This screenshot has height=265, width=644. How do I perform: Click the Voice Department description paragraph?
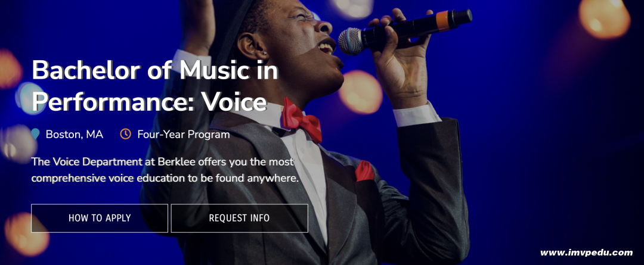165,170
